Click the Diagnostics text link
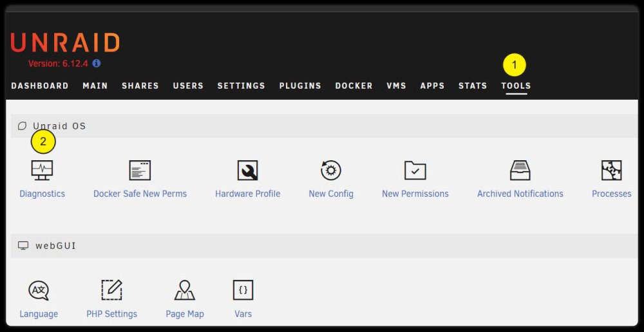 43,194
